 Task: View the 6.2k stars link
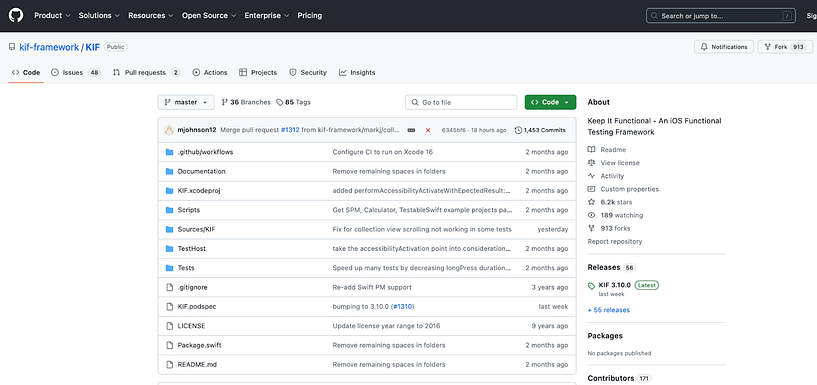pos(610,202)
